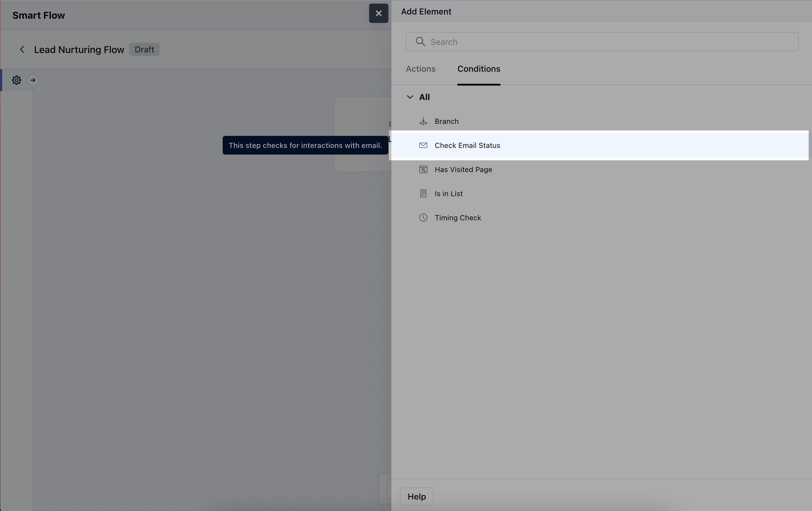Click the Lead Nurturing Flow title

(79, 50)
